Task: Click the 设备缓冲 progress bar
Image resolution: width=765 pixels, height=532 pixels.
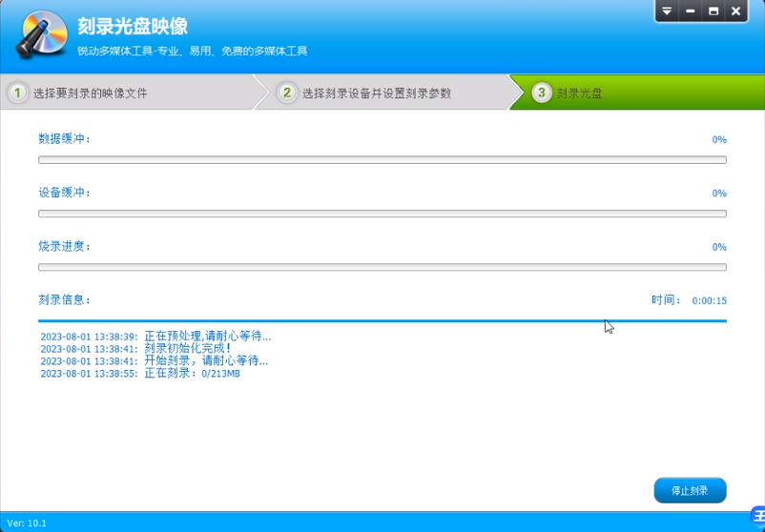Action: [x=382, y=214]
